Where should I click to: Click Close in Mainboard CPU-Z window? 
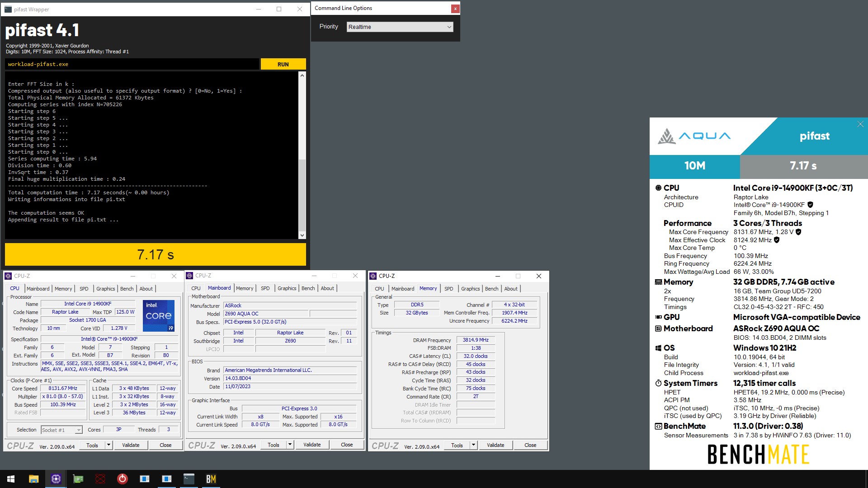click(x=347, y=445)
